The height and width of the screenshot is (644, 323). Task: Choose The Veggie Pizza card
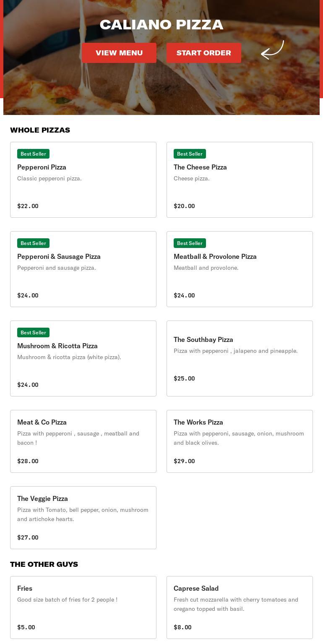tap(83, 517)
